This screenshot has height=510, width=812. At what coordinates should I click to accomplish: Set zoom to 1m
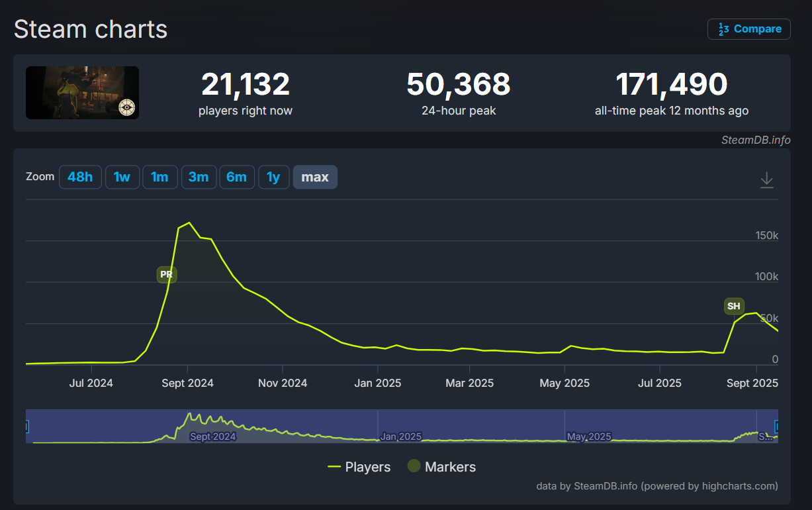point(159,177)
